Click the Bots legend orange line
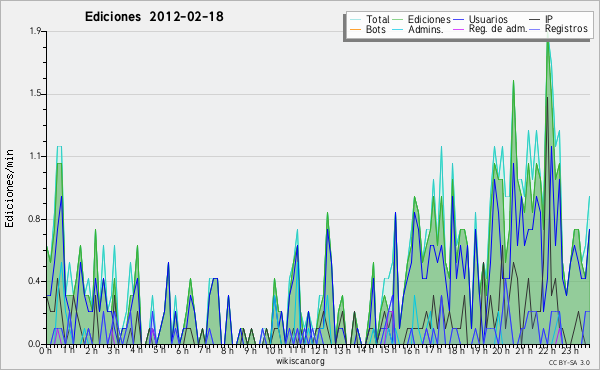 tap(355, 29)
